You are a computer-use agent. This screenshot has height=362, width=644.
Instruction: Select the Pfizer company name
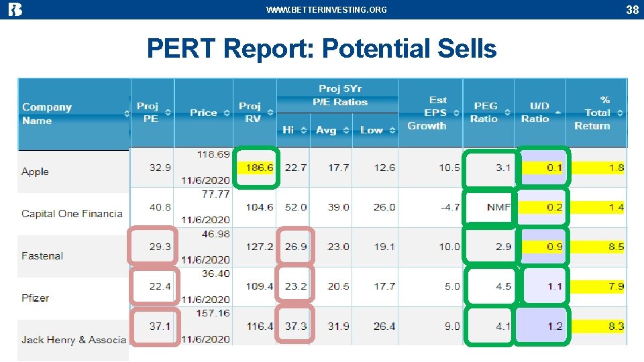36,298
